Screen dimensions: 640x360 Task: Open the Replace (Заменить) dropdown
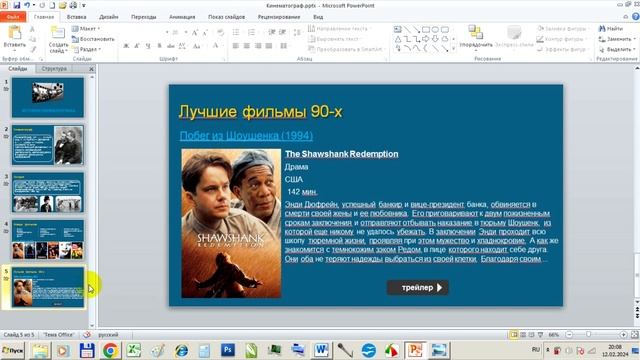point(617,39)
